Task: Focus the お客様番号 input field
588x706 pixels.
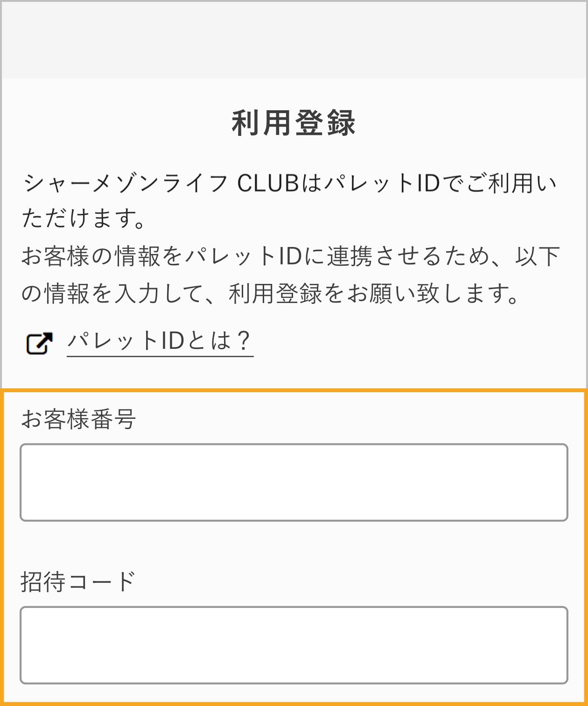Action: pyautogui.click(x=294, y=482)
